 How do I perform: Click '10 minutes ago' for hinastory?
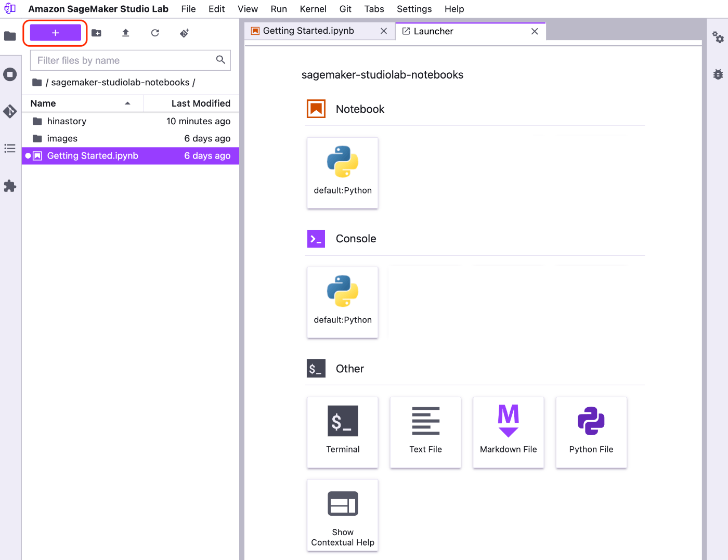pos(198,121)
